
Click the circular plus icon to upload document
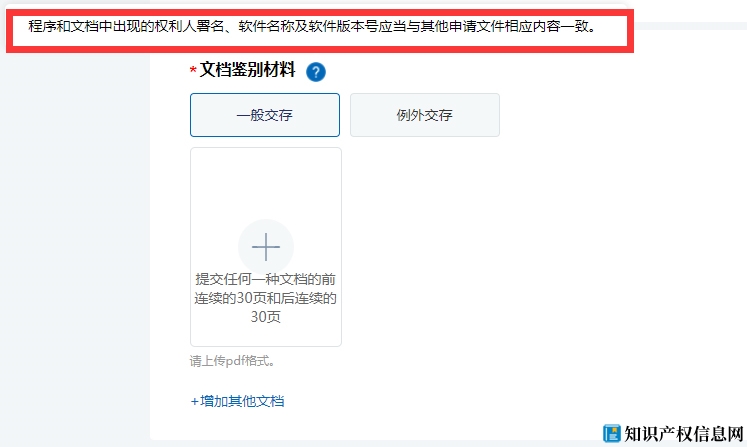pyautogui.click(x=265, y=246)
